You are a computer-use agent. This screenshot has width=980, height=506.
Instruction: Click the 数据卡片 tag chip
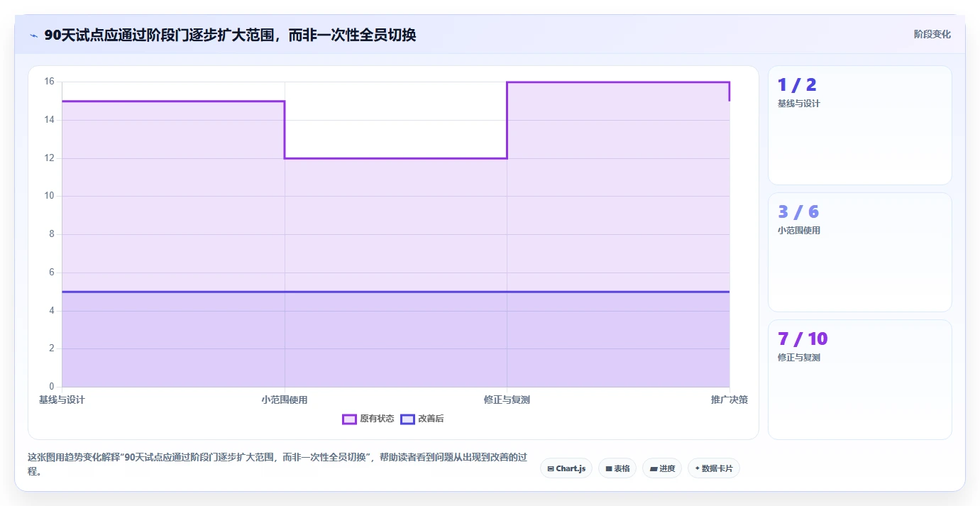(714, 468)
